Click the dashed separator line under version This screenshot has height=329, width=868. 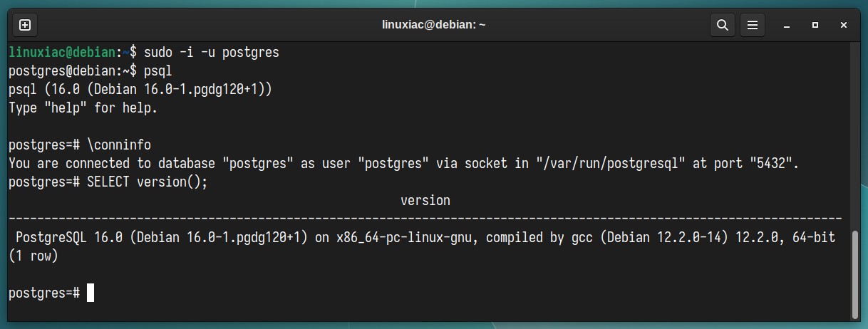[x=425, y=219]
